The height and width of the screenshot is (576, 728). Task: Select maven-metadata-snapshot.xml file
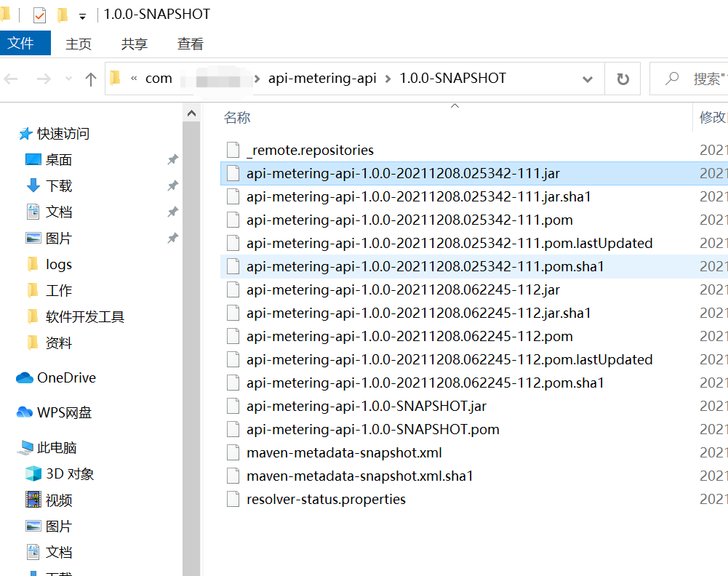(344, 452)
